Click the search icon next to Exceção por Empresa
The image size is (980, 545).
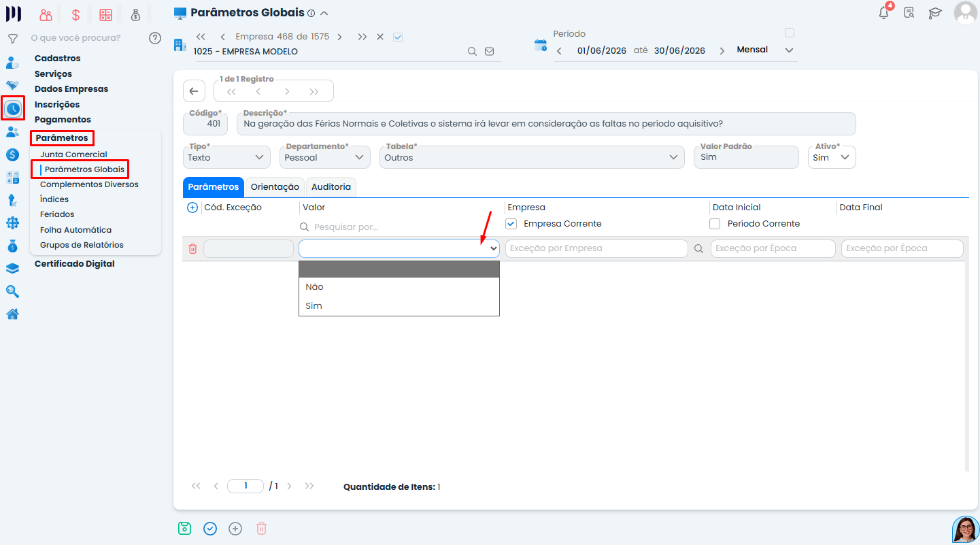pos(698,249)
